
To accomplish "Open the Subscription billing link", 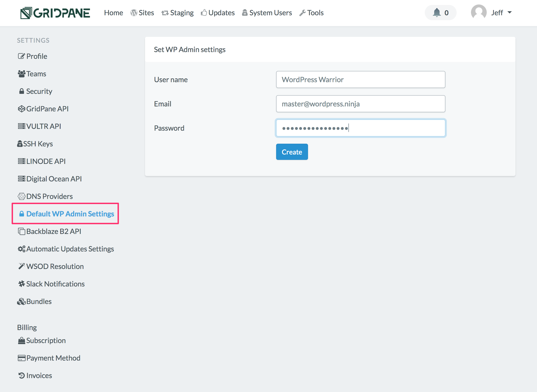I will (x=46, y=341).
